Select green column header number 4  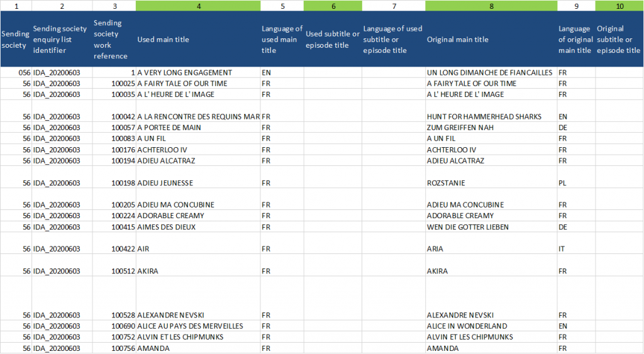click(198, 6)
